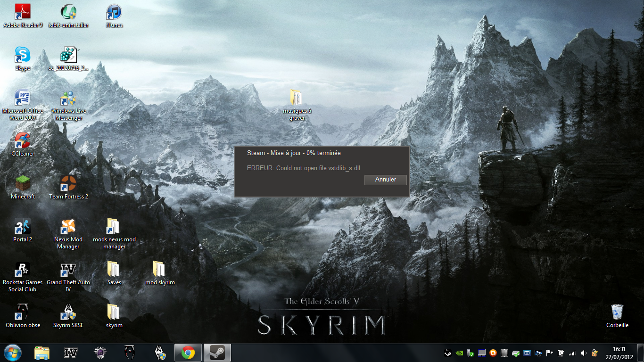Select the Portal 2 desktop shortcut
The width and height of the screenshot is (644, 362).
point(23,230)
